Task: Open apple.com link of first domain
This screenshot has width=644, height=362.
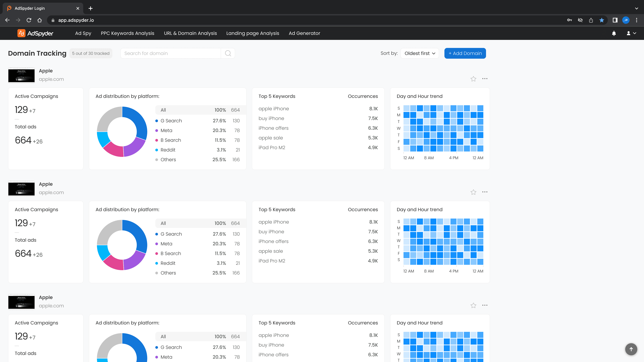Action: tap(51, 79)
